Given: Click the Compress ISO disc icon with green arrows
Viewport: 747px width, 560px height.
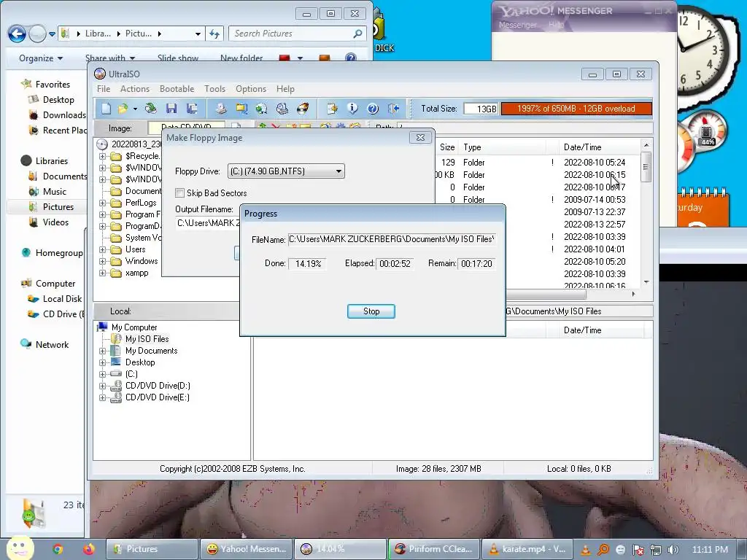Looking at the screenshot, I should (x=261, y=109).
